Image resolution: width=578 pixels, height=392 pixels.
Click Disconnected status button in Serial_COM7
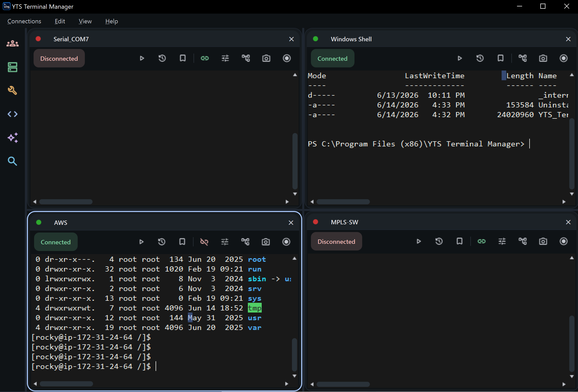coord(59,58)
